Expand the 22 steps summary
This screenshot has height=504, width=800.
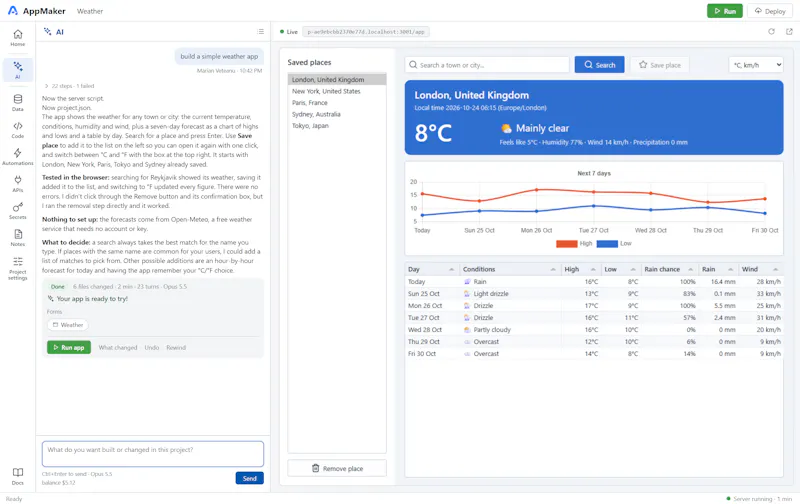pos(69,86)
